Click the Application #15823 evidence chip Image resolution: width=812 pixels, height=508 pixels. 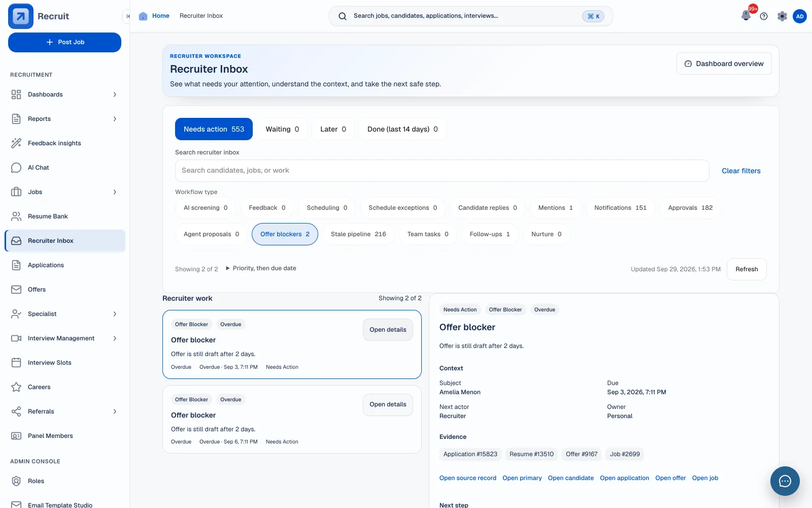470,454
